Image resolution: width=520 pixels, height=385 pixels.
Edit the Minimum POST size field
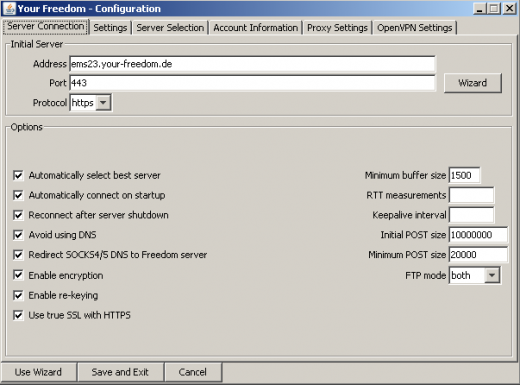[x=478, y=255]
